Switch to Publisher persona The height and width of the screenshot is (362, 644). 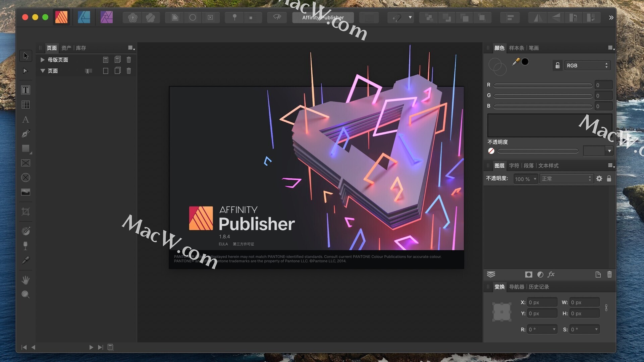click(61, 17)
